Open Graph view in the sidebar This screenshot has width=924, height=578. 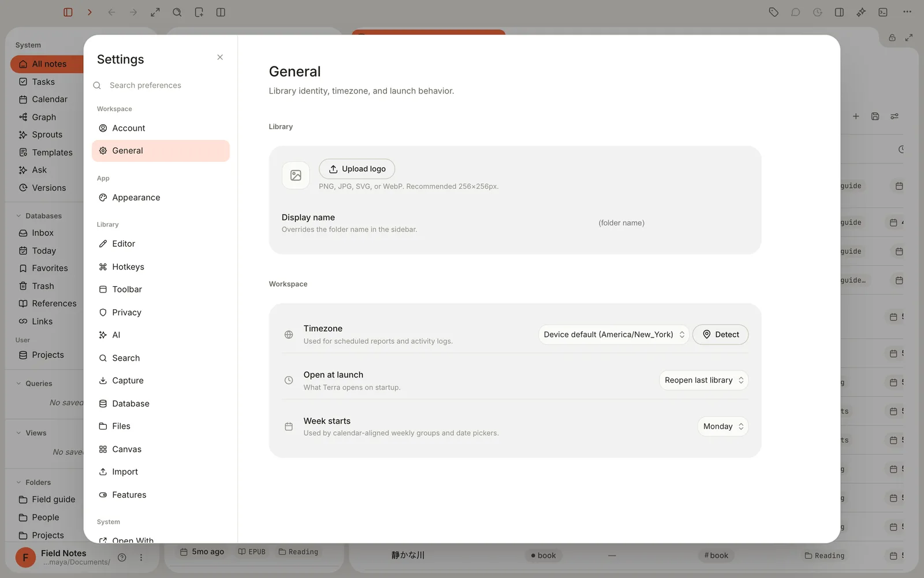pos(47,117)
